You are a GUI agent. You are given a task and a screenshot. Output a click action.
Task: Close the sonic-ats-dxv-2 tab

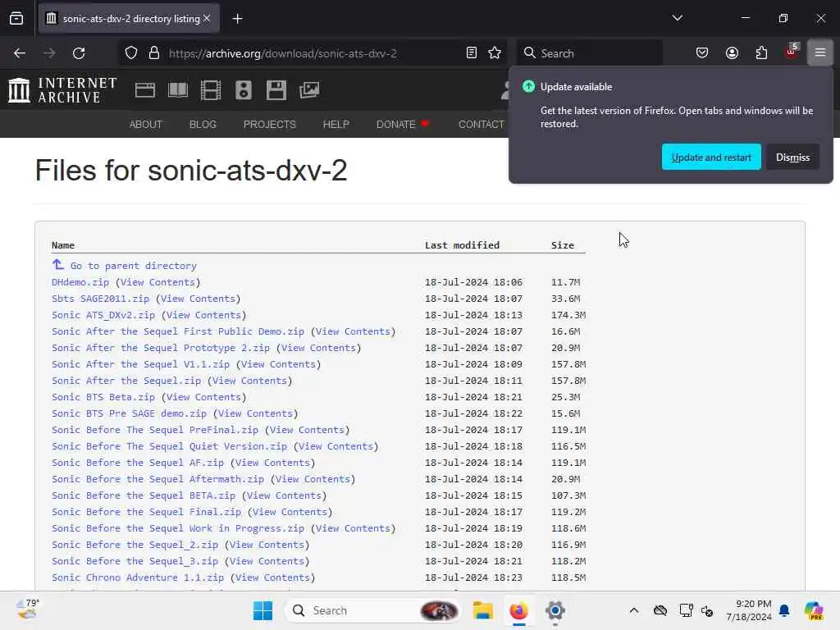pyautogui.click(x=207, y=18)
